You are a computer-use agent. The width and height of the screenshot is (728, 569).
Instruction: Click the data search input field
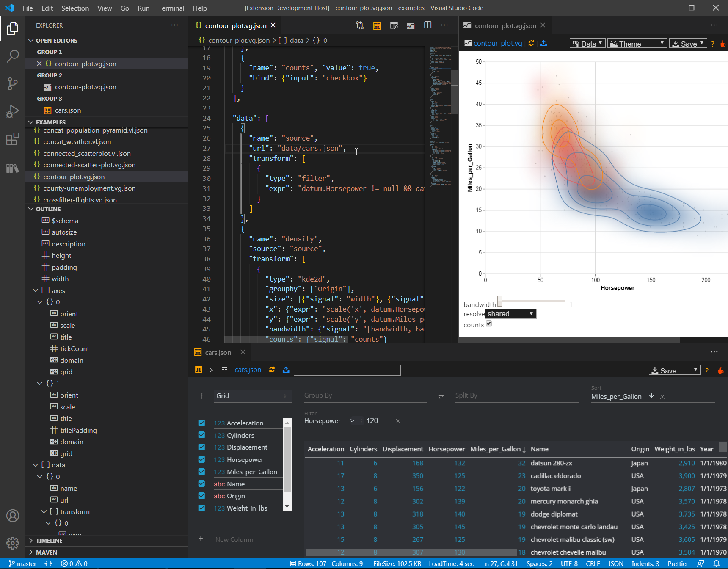pos(347,370)
